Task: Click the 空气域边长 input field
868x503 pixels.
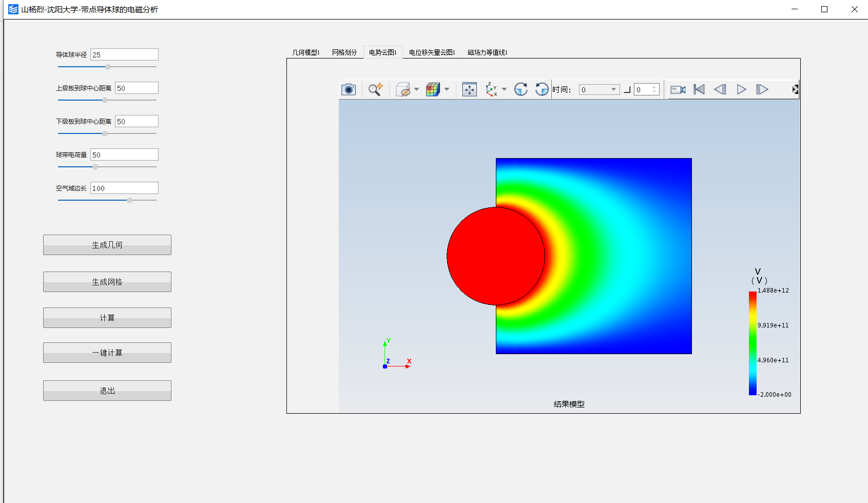Action: pyautogui.click(x=124, y=188)
